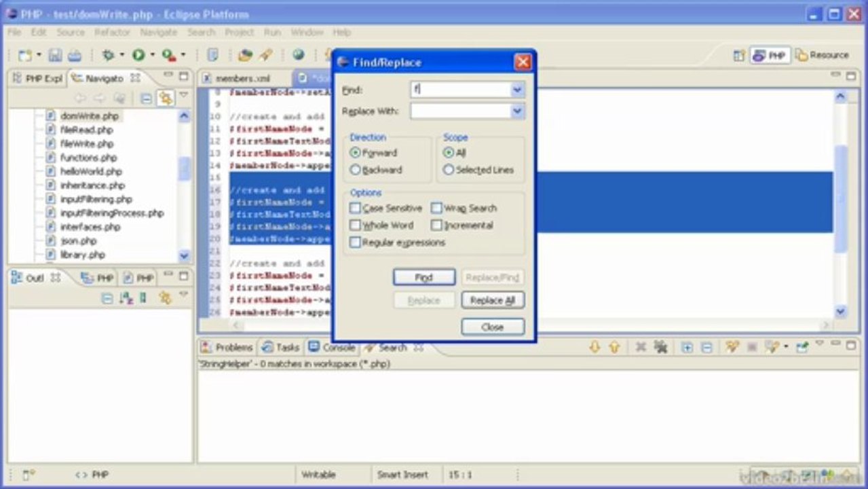This screenshot has height=489, width=868.
Task: Open the Outline view menu triangle
Action: (183, 295)
